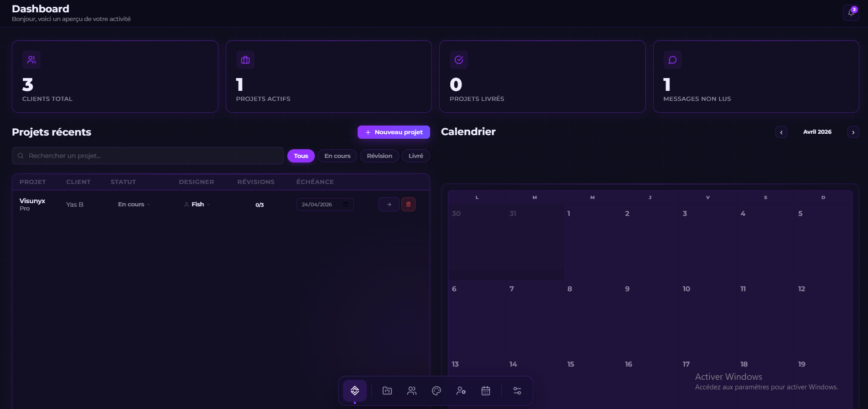This screenshot has width=868, height=409.
Task: Click the magnifier icon in the project search
Action: pos(21,156)
